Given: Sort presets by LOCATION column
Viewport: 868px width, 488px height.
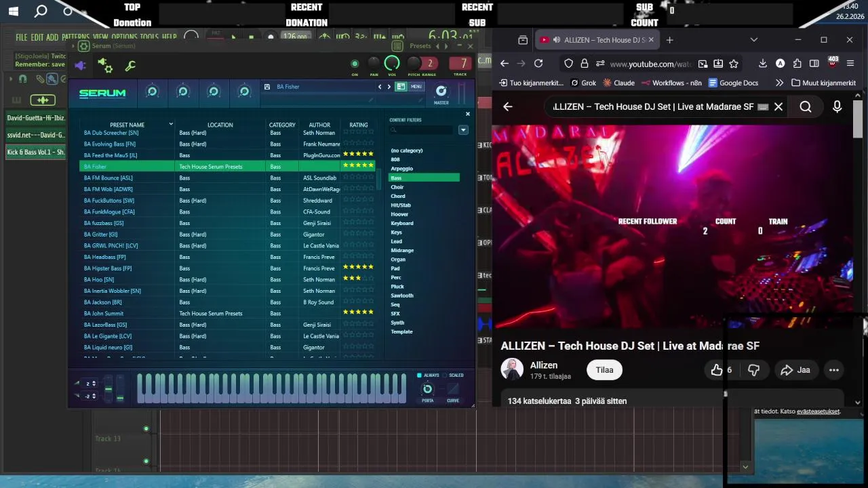Looking at the screenshot, I should tap(220, 125).
